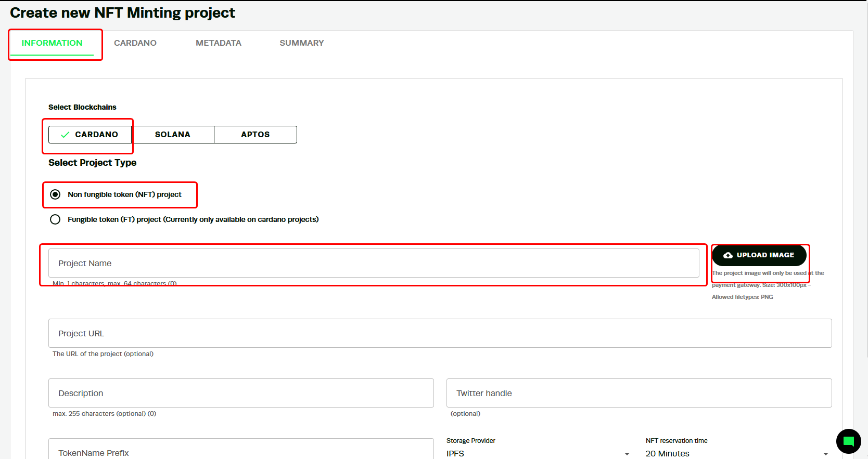Open the SUMMARY tab
Screen dimensions: 868x459
pyautogui.click(x=302, y=43)
